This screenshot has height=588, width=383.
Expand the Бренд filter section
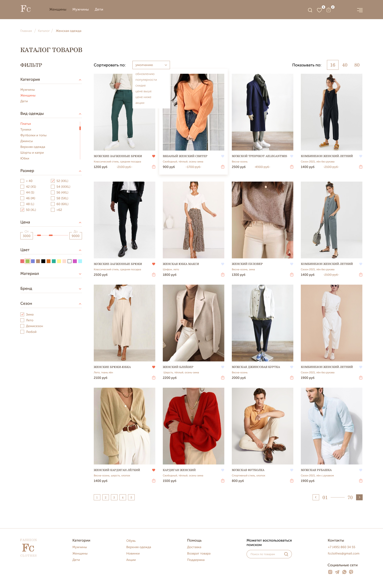click(x=80, y=289)
